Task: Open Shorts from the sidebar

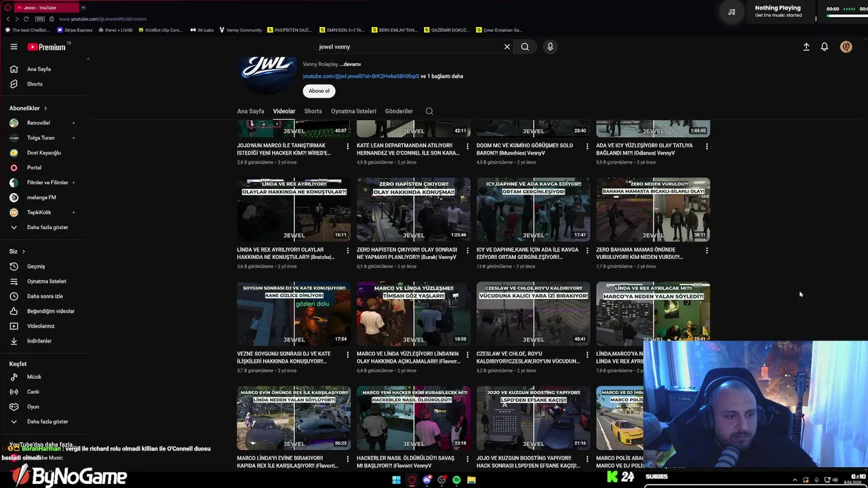Action: click(x=45, y=84)
